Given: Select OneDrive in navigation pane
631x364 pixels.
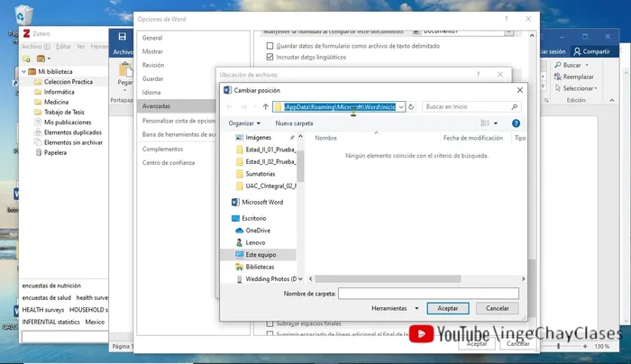Looking at the screenshot, I should (x=258, y=230).
